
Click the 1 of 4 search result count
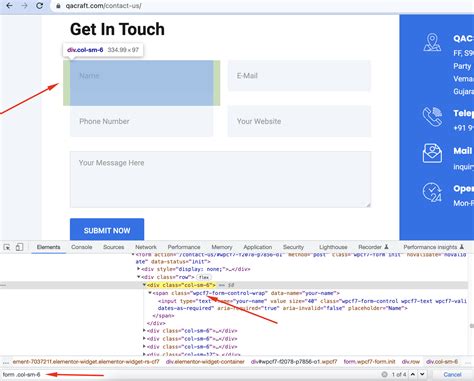coord(399,374)
